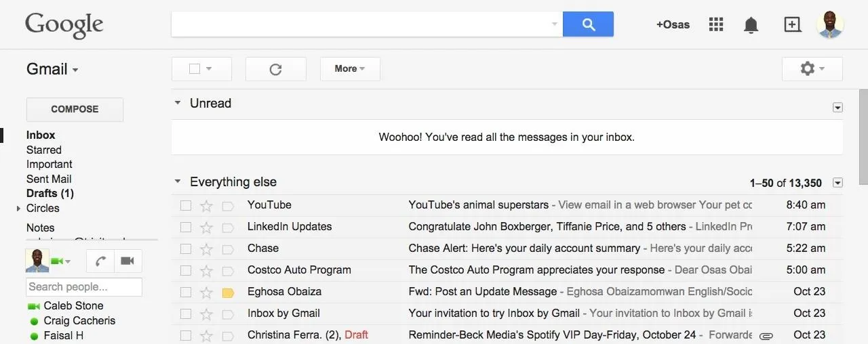Mark LinkedIn Updates email as important

[228, 227]
